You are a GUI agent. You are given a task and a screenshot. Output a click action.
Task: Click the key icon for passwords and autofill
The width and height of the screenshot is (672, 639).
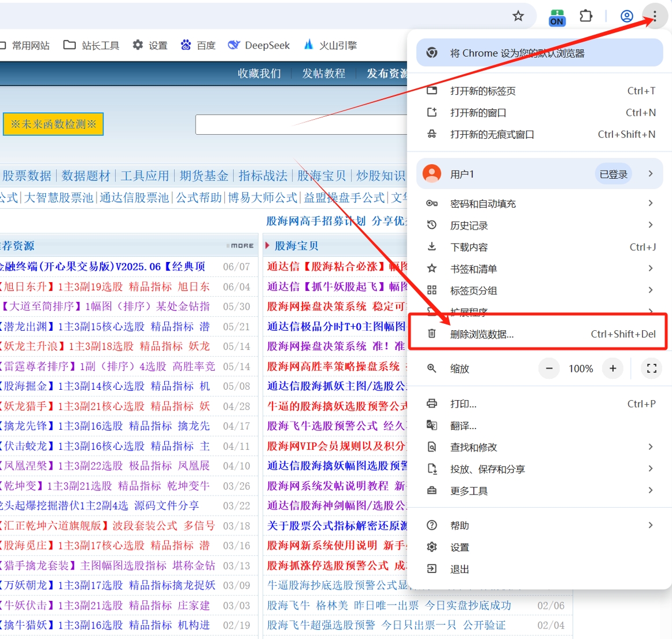coord(432,203)
